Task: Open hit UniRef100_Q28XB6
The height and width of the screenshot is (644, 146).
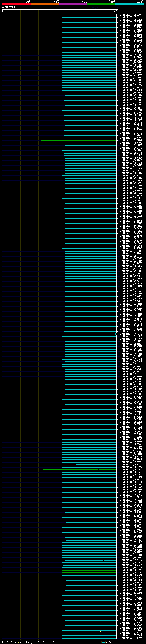Action: [x=131, y=628]
